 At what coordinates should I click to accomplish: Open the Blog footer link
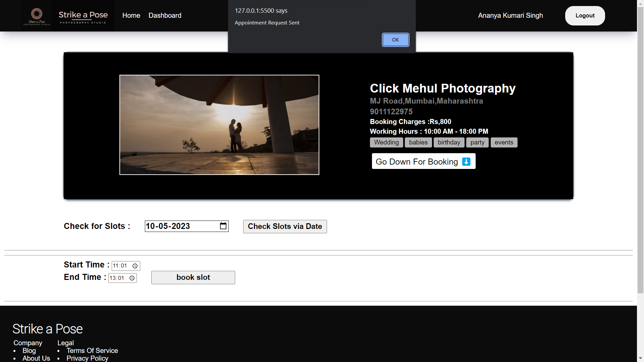pos(29,351)
